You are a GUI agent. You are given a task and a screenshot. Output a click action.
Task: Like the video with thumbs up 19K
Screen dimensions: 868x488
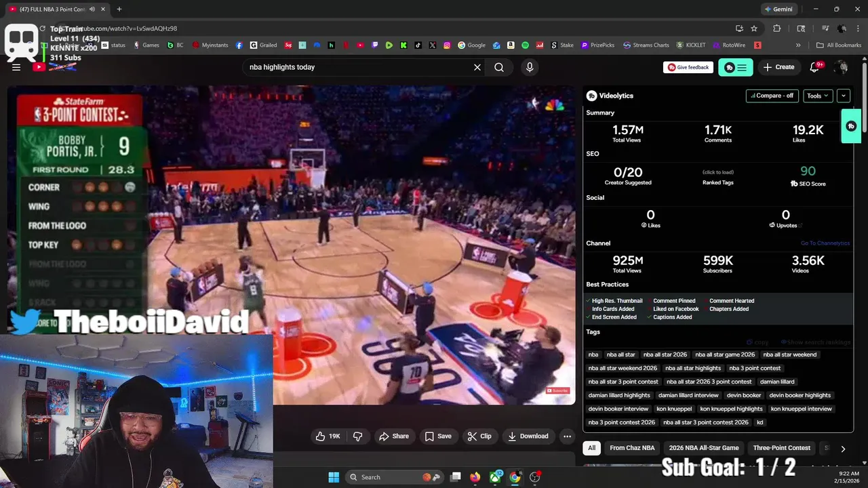(x=328, y=436)
